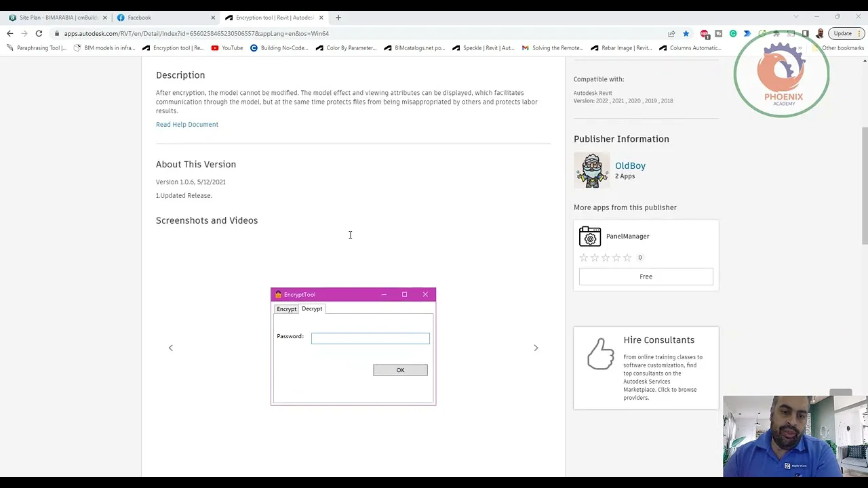Open the Color By Parameter bookmark
The width and height of the screenshot is (868, 488).
[x=346, y=48]
